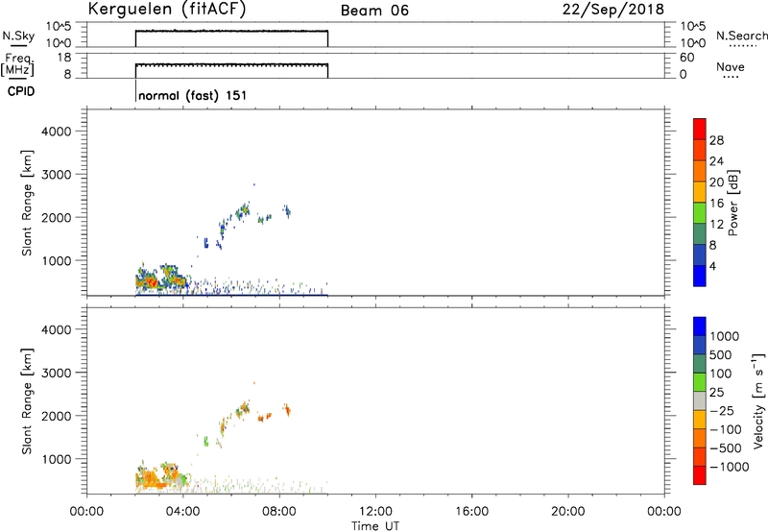The image size is (768, 532).
Task: Click the blue bottom of the power color bar
Action: (700, 276)
